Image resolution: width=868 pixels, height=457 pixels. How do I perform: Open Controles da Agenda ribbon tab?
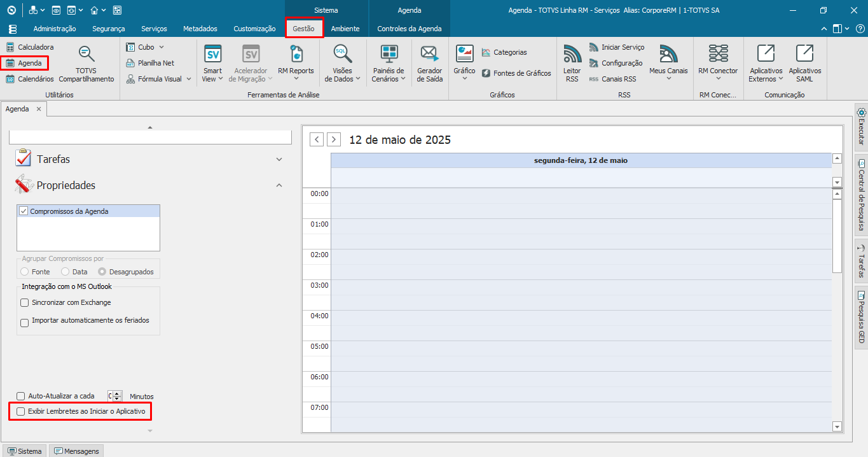pos(409,29)
